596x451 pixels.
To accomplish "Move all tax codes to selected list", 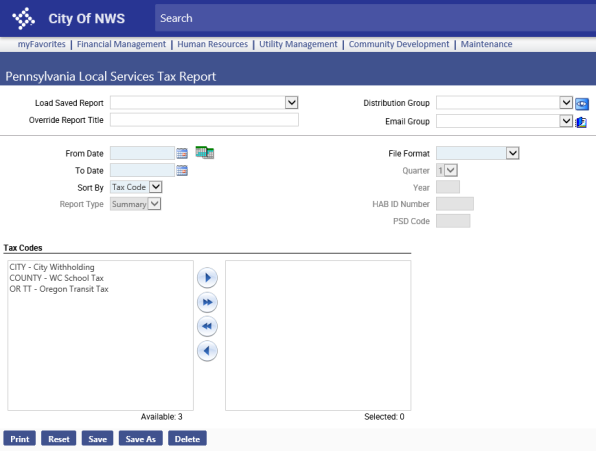I will (x=207, y=302).
